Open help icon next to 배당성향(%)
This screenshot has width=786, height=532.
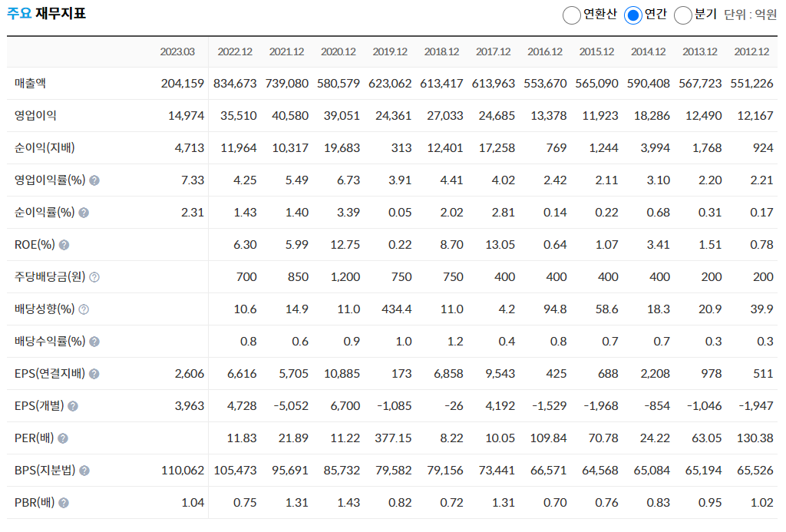click(x=84, y=309)
